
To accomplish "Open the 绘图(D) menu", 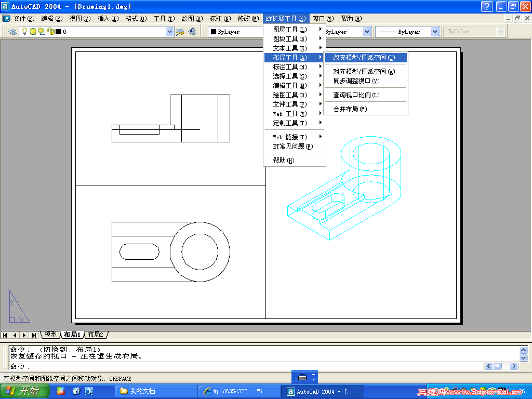I will (192, 19).
